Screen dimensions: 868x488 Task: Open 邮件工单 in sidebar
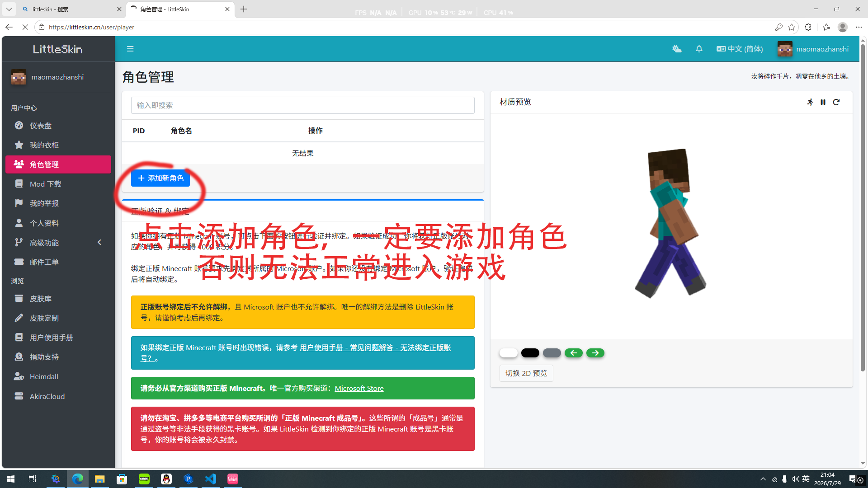(58, 262)
